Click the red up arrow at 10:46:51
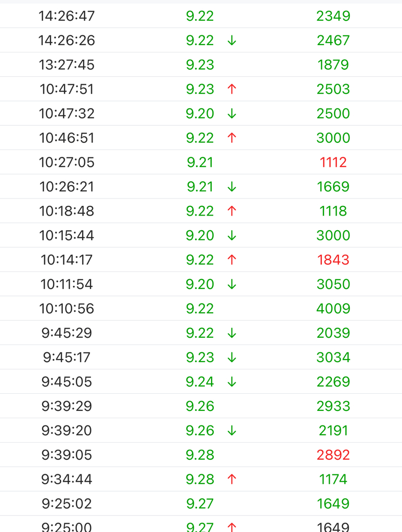Viewport: 402px width, 532px height. (232, 138)
